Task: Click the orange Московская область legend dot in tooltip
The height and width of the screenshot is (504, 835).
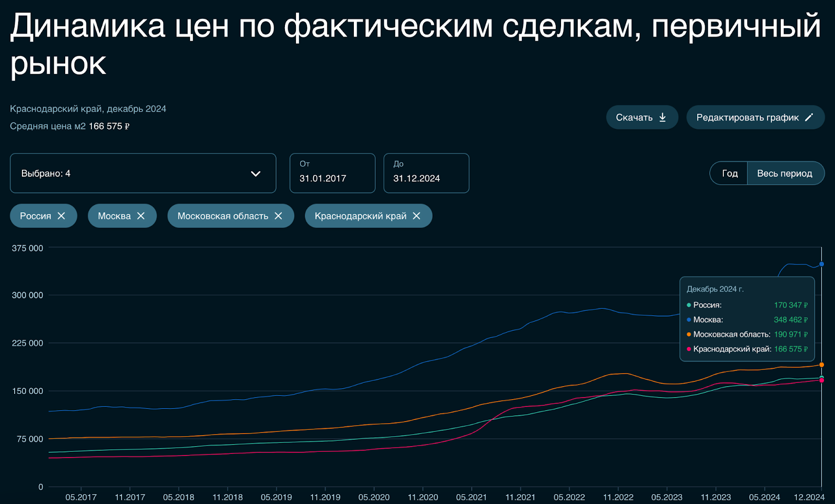Action: click(689, 334)
